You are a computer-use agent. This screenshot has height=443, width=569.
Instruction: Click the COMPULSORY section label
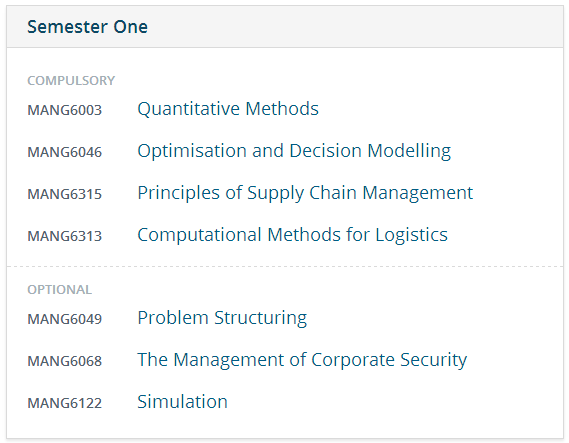[x=71, y=81]
